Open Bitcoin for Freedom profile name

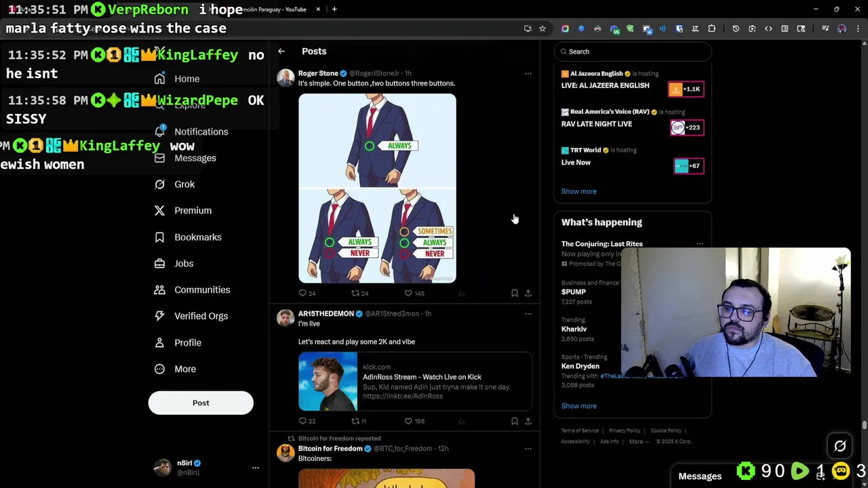point(330,449)
